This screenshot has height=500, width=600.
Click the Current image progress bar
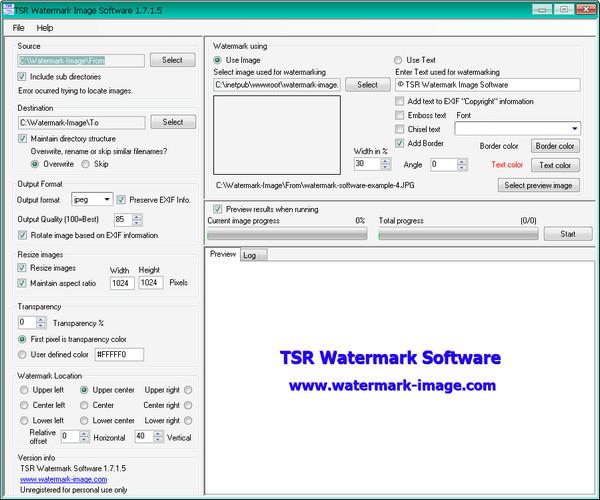(287, 234)
